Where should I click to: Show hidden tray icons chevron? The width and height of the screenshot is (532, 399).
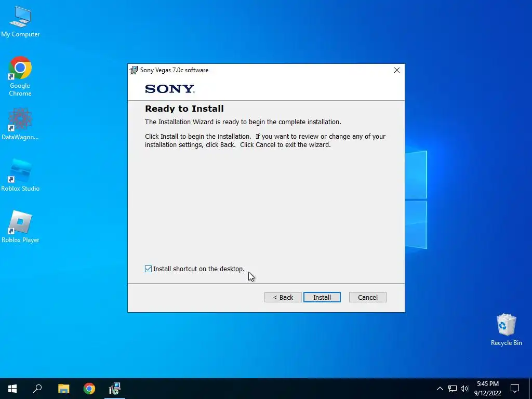[440, 389]
